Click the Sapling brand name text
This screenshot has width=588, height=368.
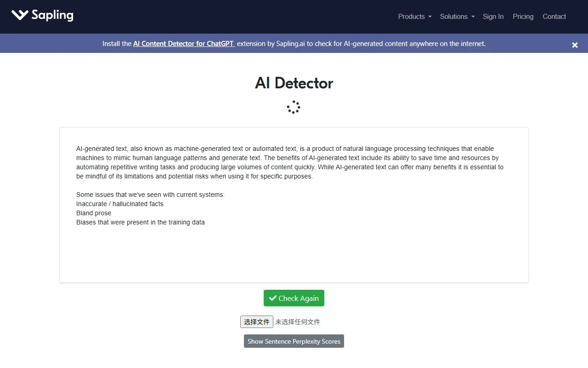tap(52, 15)
